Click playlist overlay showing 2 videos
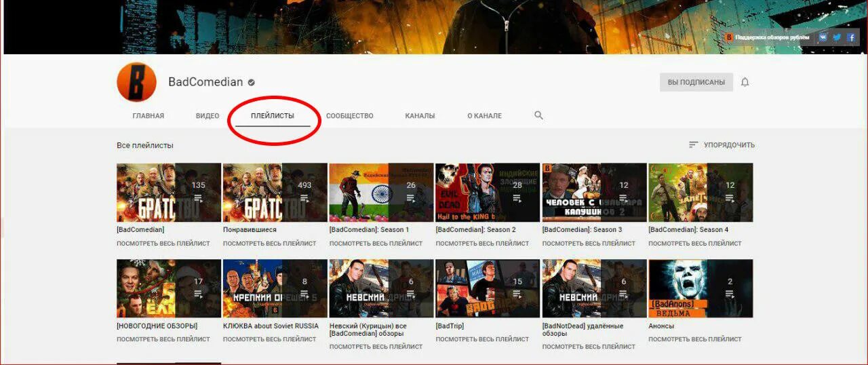This screenshot has width=868, height=365. pos(730,288)
